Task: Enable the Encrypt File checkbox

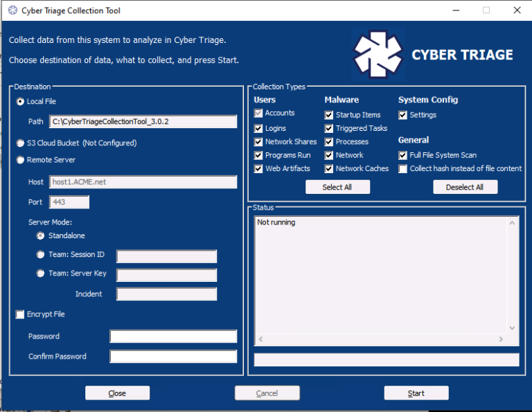Action: coord(20,314)
